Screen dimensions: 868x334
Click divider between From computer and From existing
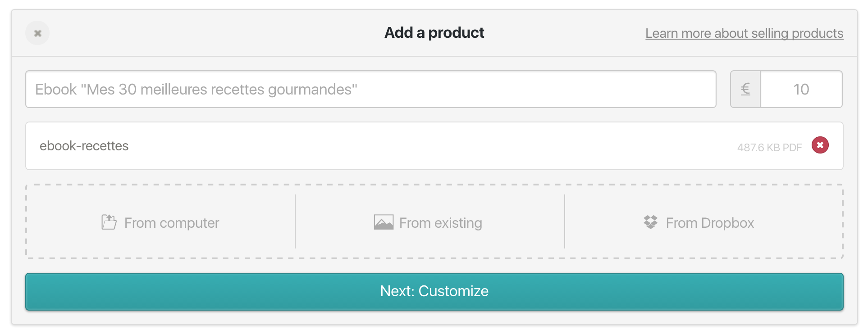(x=295, y=221)
